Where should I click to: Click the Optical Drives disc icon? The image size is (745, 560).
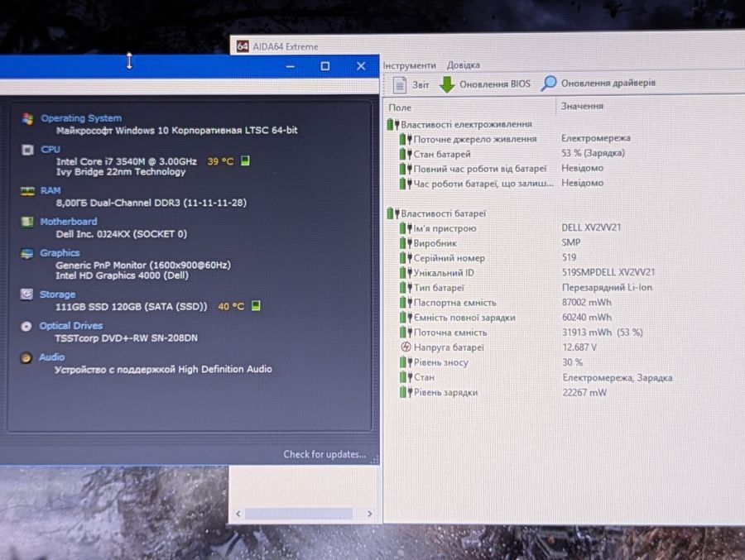pyautogui.click(x=26, y=326)
